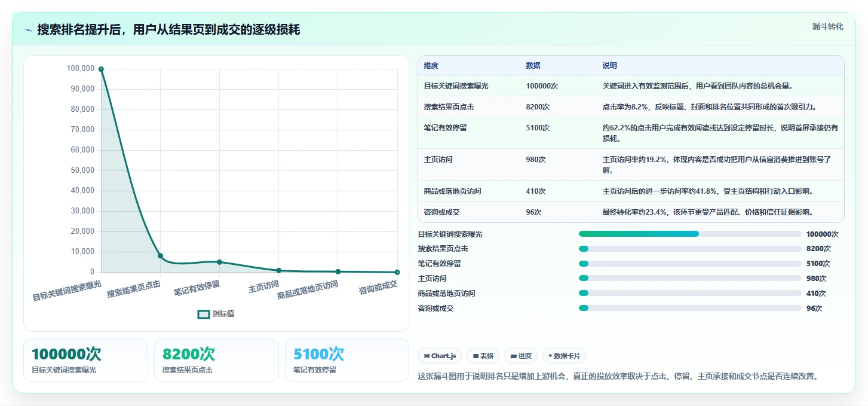The image size is (868, 406).
Task: Click the 表格 chip
Action: coord(483,356)
